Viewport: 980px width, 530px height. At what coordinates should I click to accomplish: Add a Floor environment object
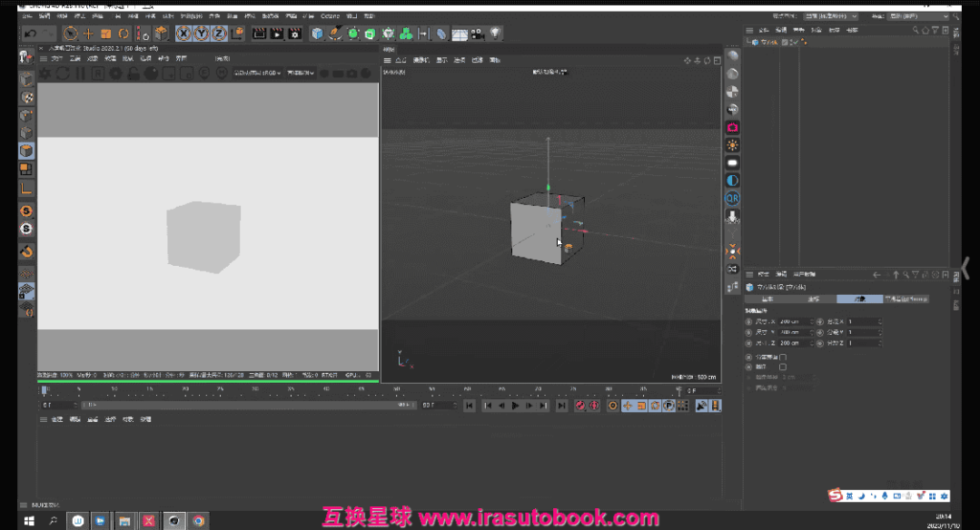[x=459, y=34]
